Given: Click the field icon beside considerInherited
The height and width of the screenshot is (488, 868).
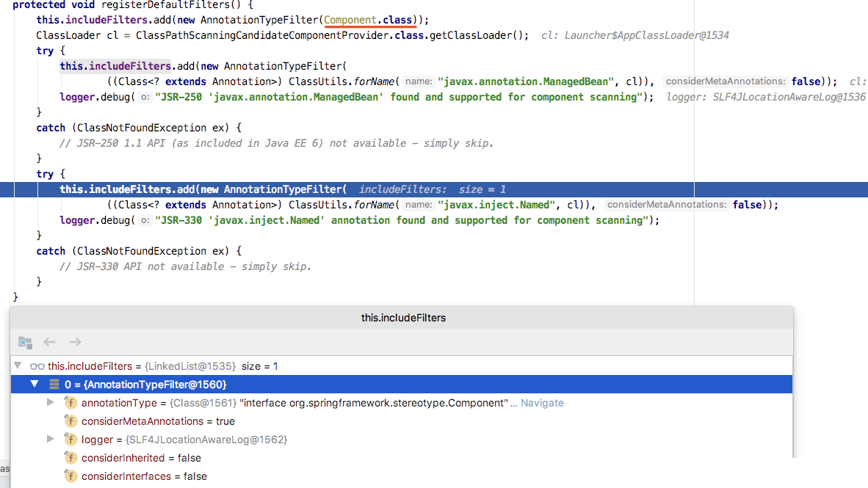Looking at the screenshot, I should (70, 458).
